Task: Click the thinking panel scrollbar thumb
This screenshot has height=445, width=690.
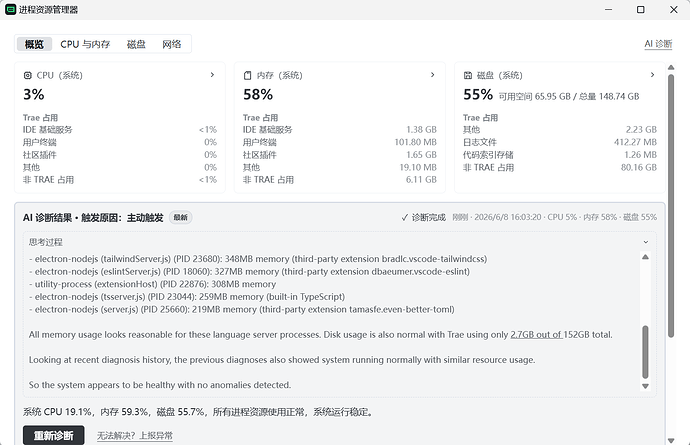Action: pyautogui.click(x=645, y=352)
